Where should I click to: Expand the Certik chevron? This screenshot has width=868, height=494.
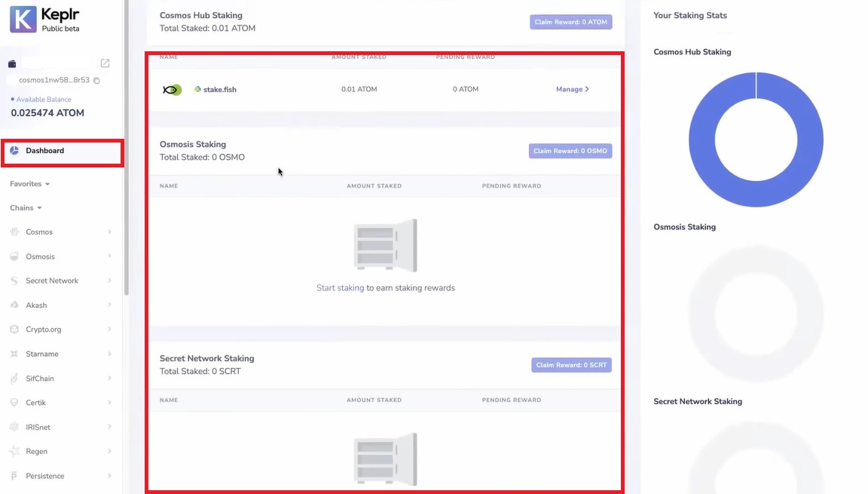click(x=109, y=403)
